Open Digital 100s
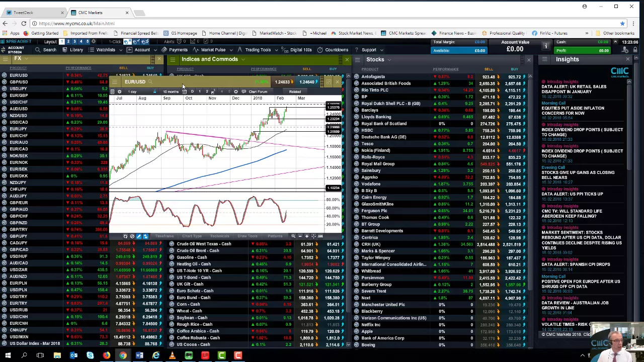 click(x=297, y=50)
